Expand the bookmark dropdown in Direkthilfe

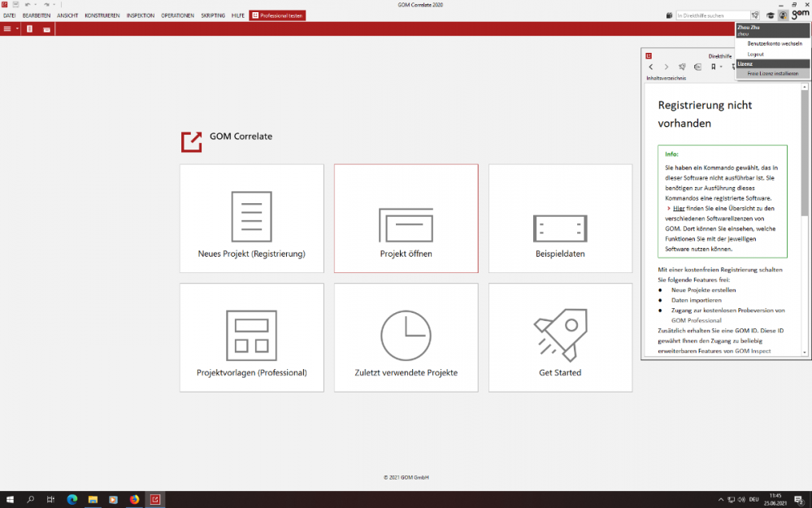[720, 67]
